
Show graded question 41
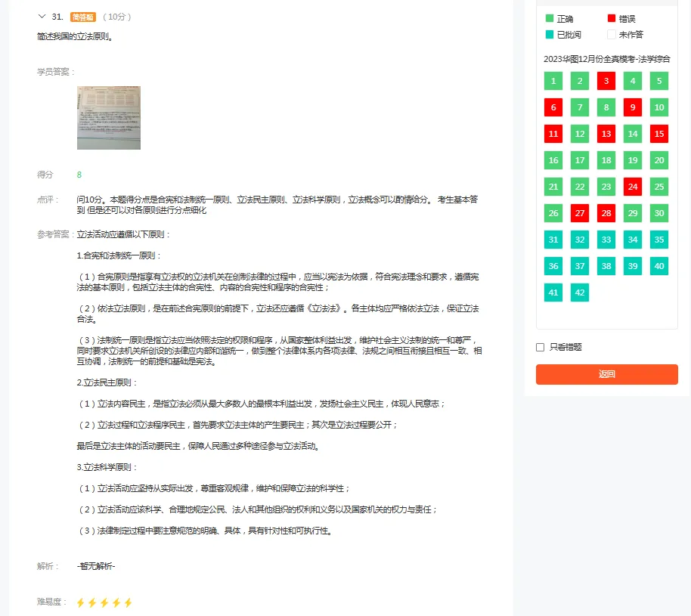(553, 293)
